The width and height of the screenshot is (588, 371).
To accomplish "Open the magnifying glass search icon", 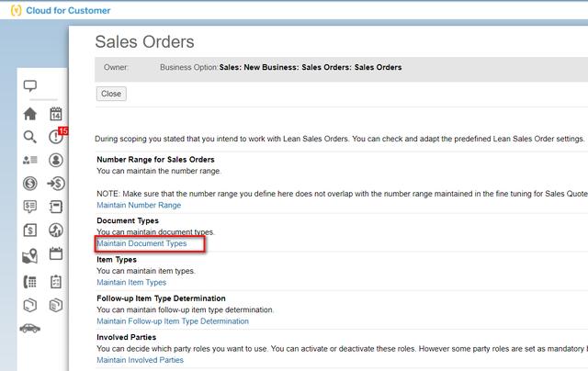I will pyautogui.click(x=30, y=137).
